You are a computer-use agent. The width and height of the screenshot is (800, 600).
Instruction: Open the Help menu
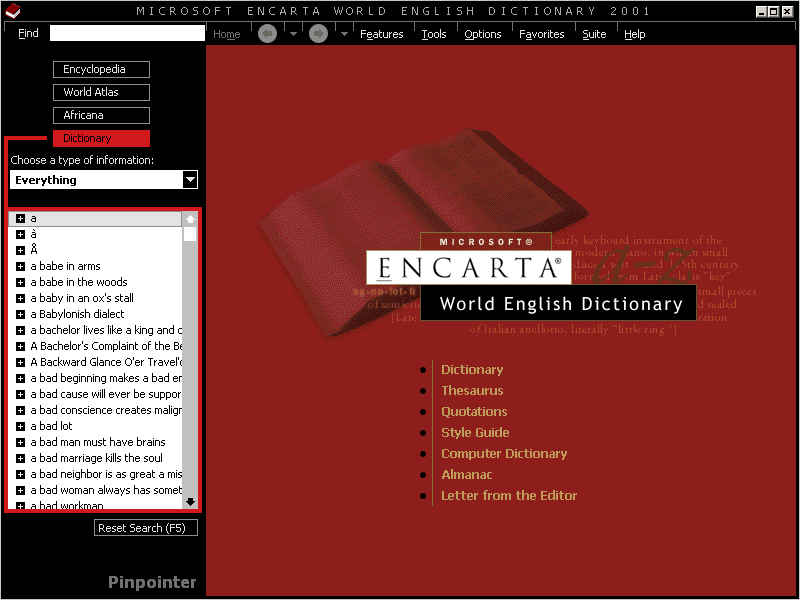tap(635, 34)
